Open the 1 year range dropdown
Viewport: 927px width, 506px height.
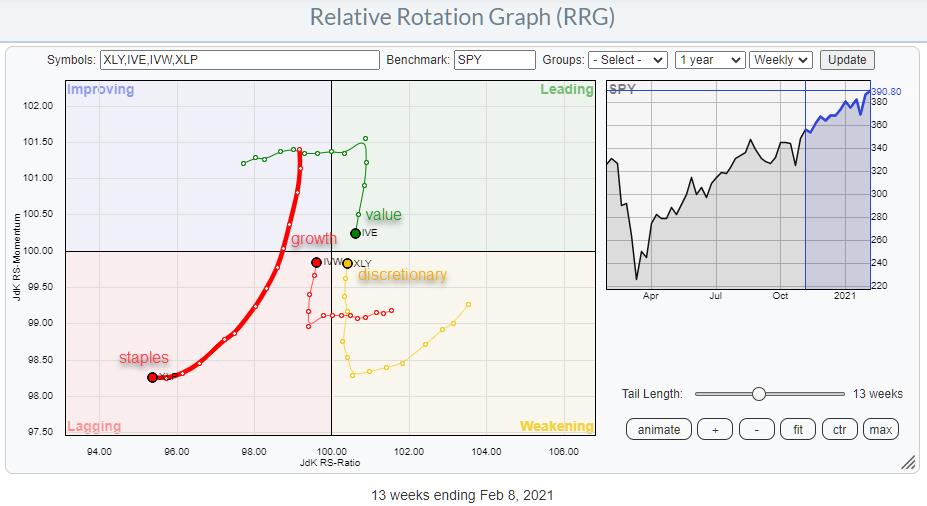(x=710, y=60)
